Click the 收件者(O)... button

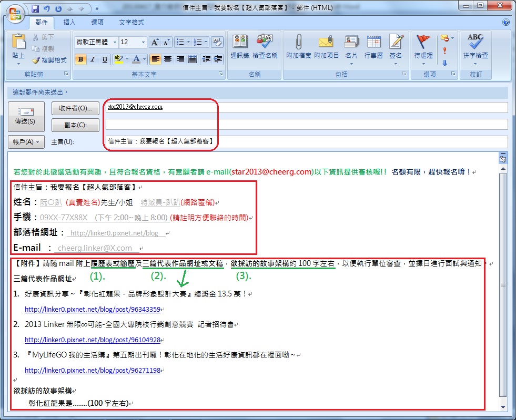click(x=75, y=108)
